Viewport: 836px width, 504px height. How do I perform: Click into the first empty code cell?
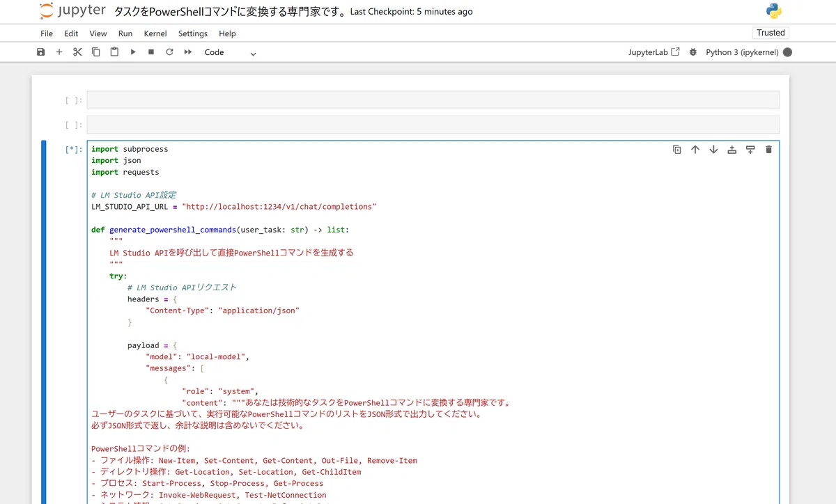433,100
